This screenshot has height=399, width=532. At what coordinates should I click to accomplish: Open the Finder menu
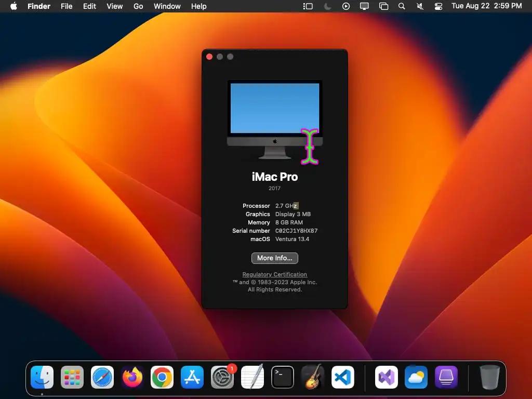point(38,6)
